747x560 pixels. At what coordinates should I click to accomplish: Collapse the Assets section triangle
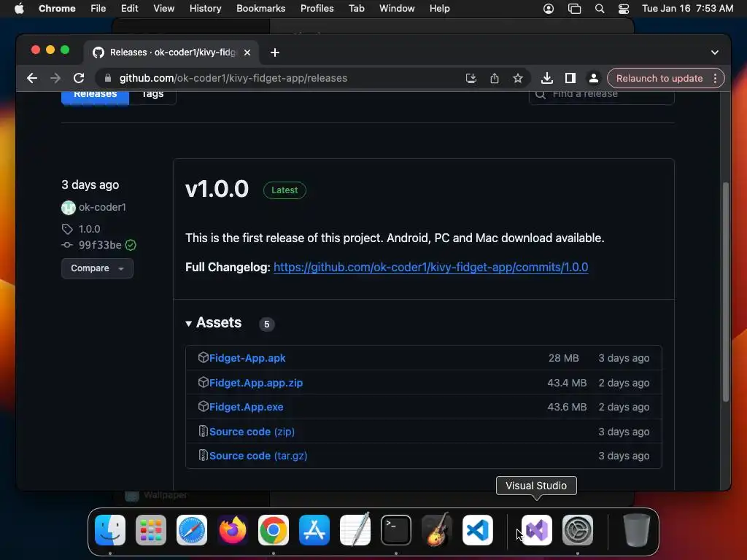click(x=189, y=323)
